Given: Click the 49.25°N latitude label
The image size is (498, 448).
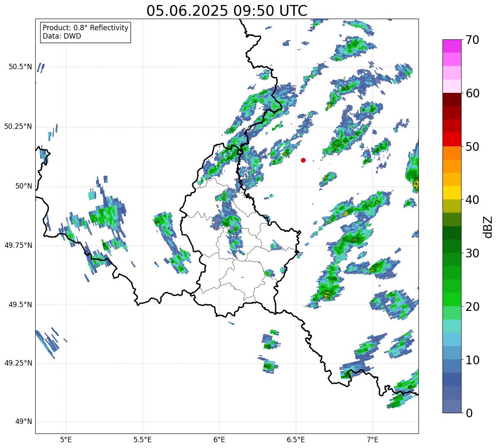Looking at the screenshot, I should pos(18,363).
